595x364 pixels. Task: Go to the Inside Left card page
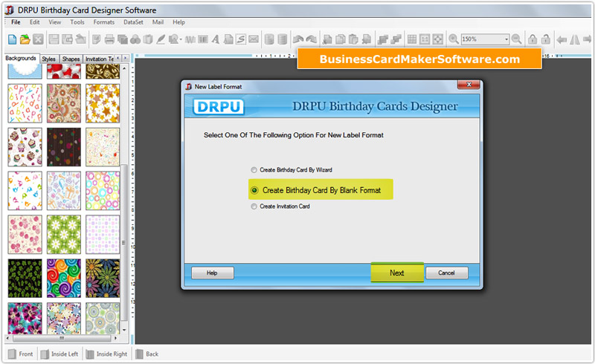click(59, 354)
